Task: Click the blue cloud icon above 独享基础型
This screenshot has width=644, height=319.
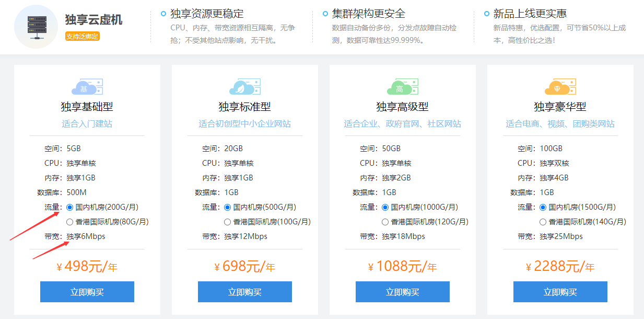Action: [x=87, y=87]
